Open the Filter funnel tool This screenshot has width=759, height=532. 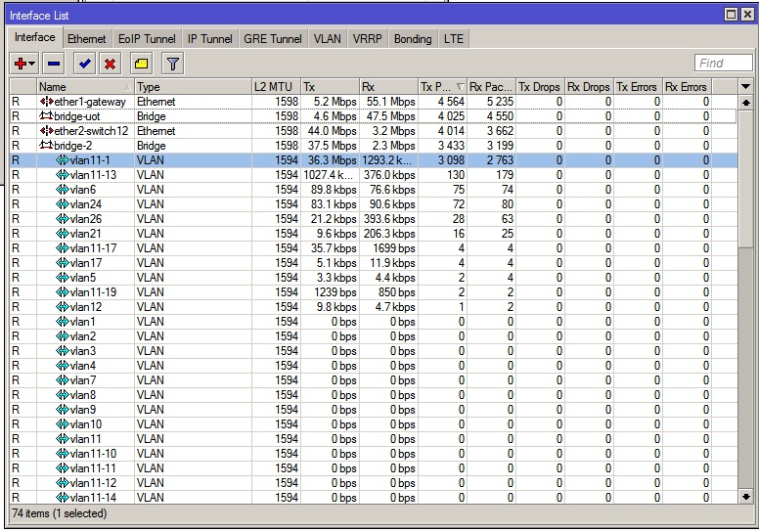tap(172, 64)
